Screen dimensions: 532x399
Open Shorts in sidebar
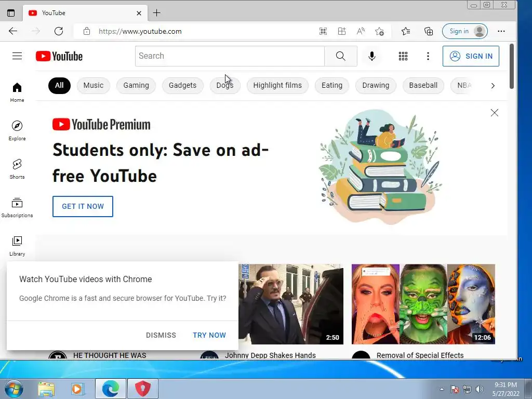(x=17, y=169)
